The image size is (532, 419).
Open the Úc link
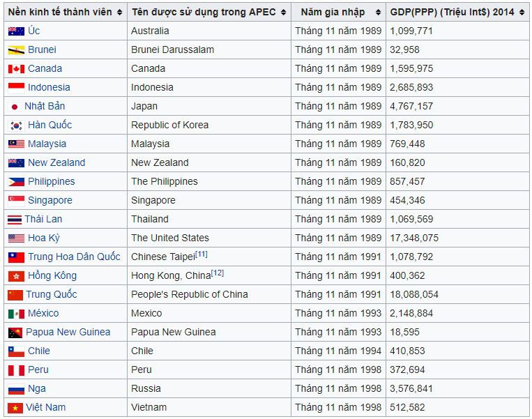34,31
